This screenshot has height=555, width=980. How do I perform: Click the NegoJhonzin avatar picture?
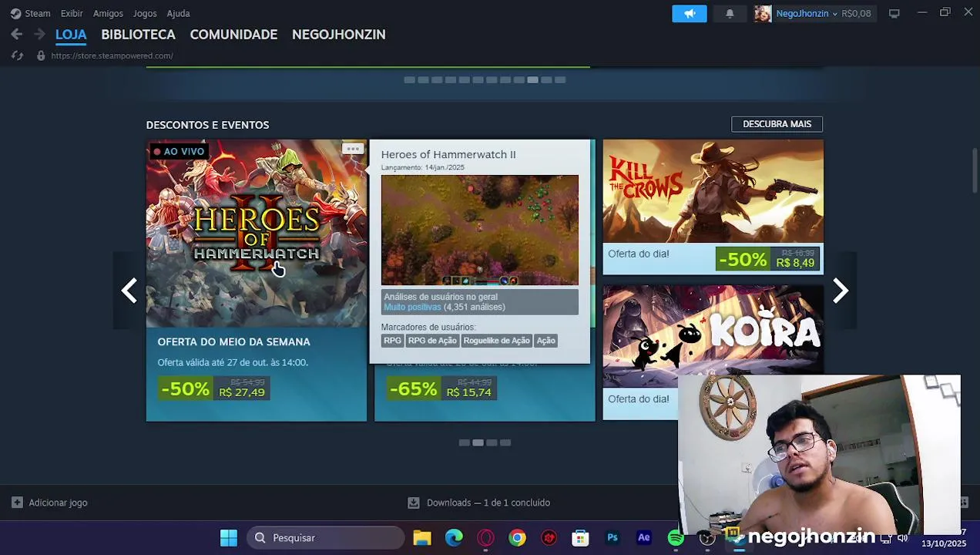(763, 13)
